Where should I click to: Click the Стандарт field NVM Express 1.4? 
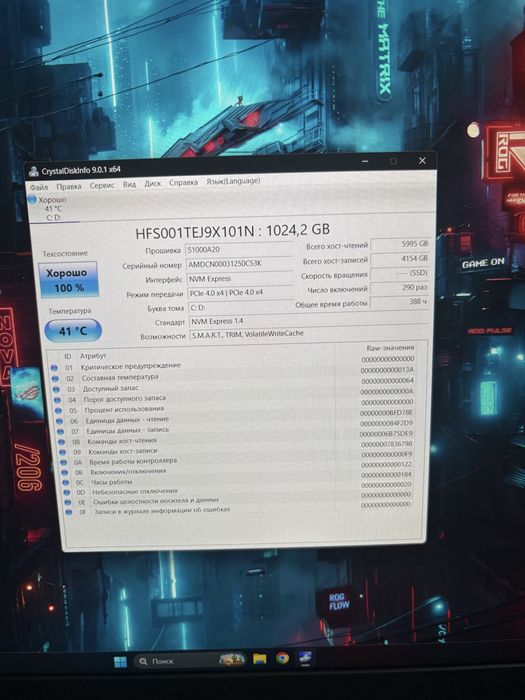click(x=308, y=321)
